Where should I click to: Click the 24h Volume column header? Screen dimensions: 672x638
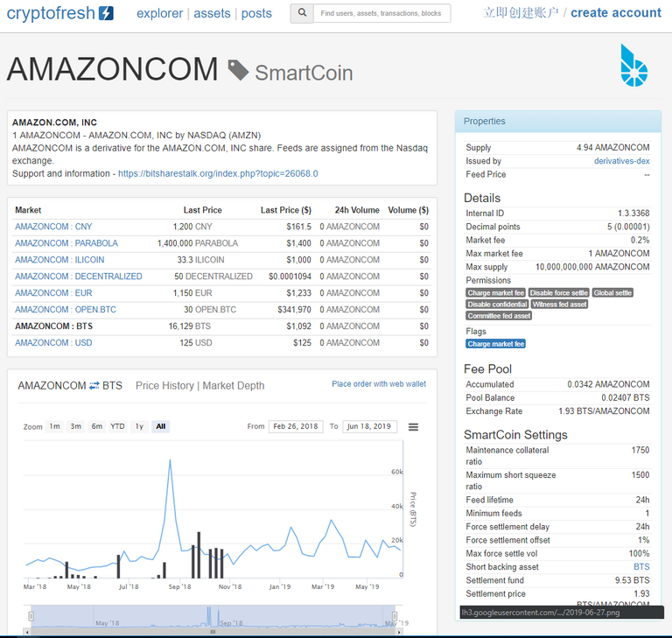(357, 210)
